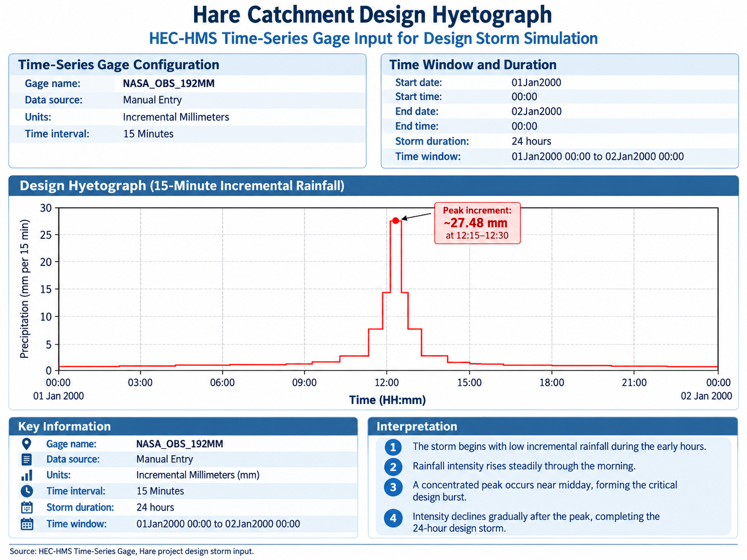Click the Source footnote at the bottom
The height and width of the screenshot is (560, 747).
132,551
